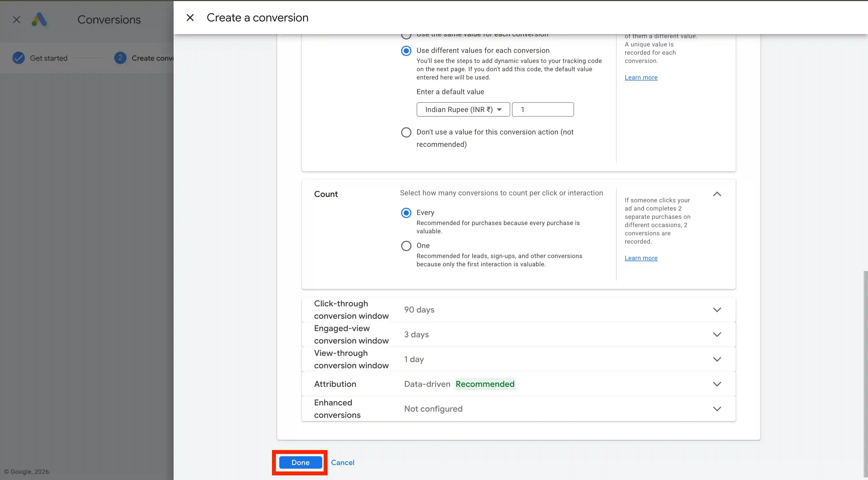This screenshot has width=868, height=480.
Task: Select the Every count radio option
Action: coord(406,213)
